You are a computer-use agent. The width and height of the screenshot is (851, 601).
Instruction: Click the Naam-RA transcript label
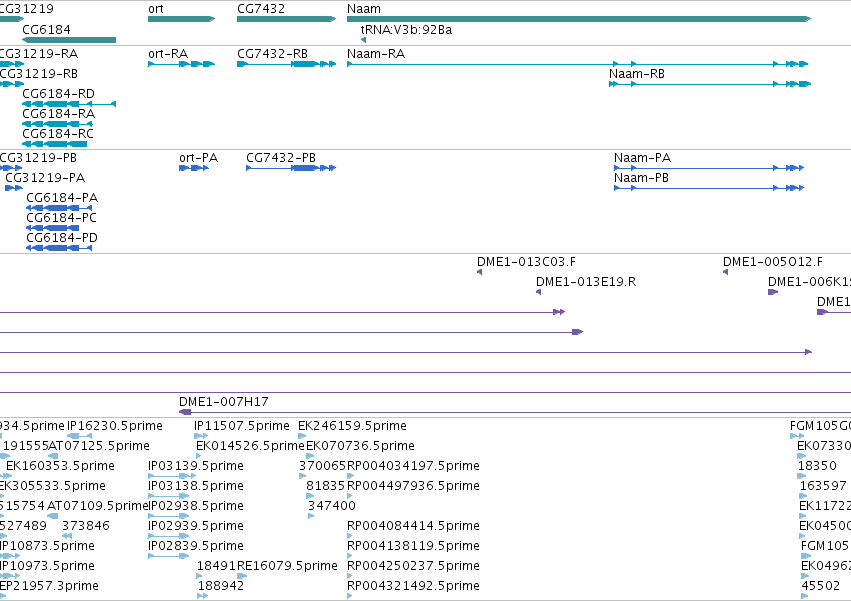point(376,54)
